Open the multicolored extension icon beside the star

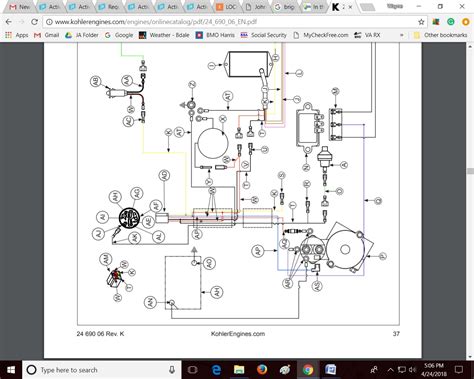436,22
